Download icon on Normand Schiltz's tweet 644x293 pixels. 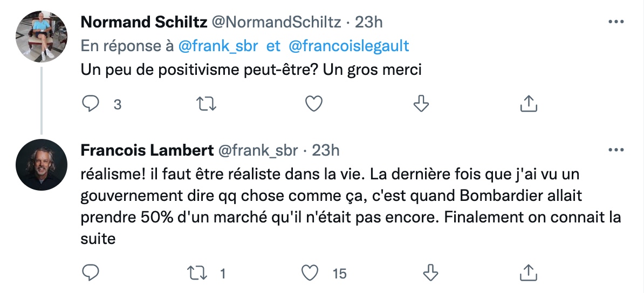click(x=420, y=103)
